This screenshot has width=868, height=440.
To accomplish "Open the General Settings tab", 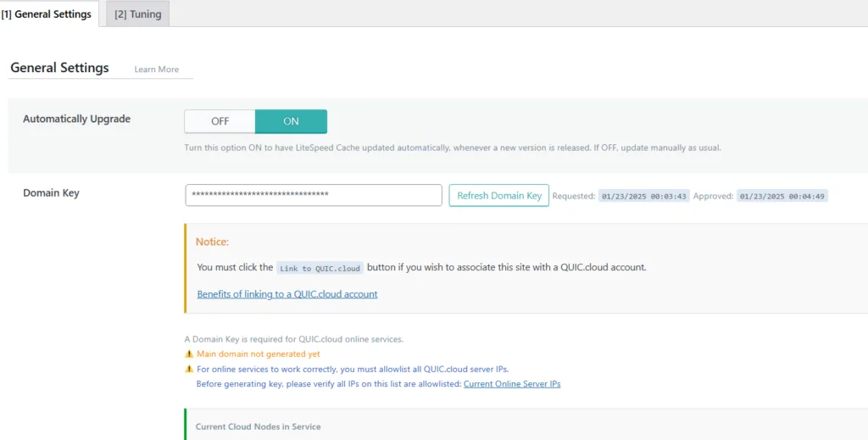I will (x=47, y=14).
